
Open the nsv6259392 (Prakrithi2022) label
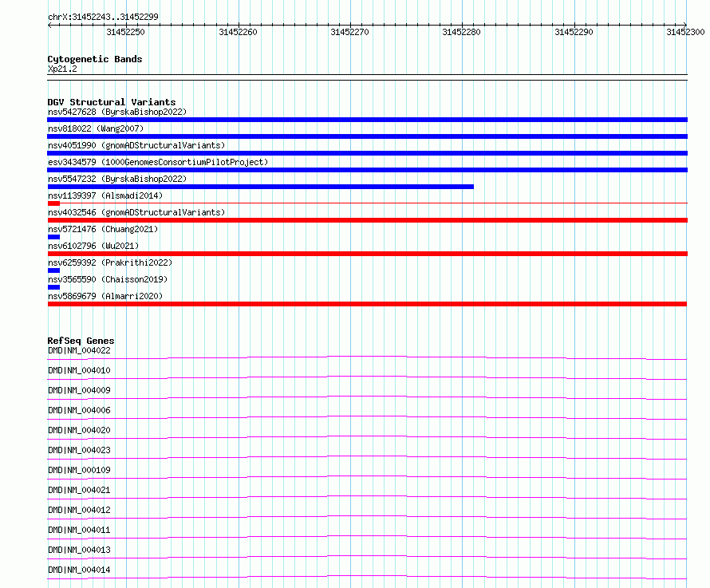tap(110, 262)
